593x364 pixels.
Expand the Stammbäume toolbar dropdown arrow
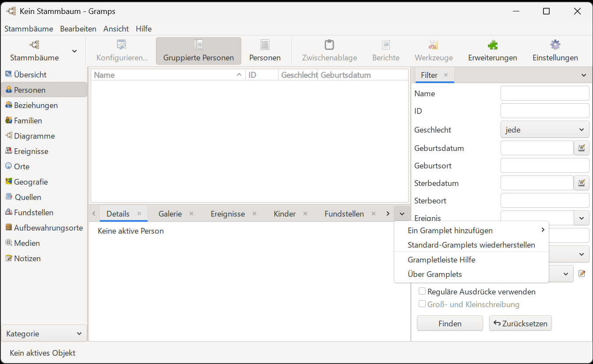[74, 51]
